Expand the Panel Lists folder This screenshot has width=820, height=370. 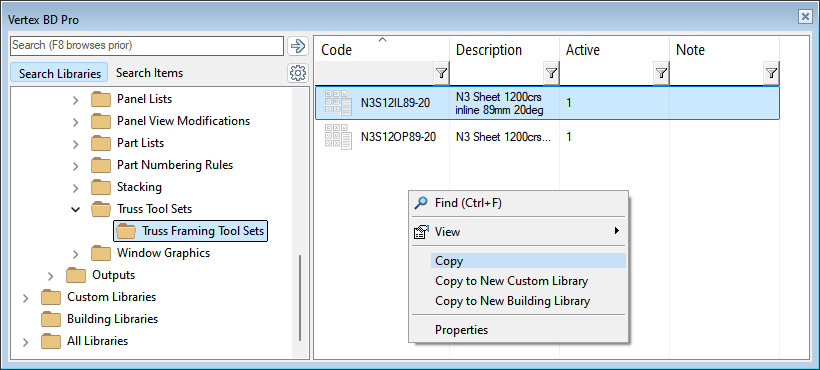click(76, 99)
